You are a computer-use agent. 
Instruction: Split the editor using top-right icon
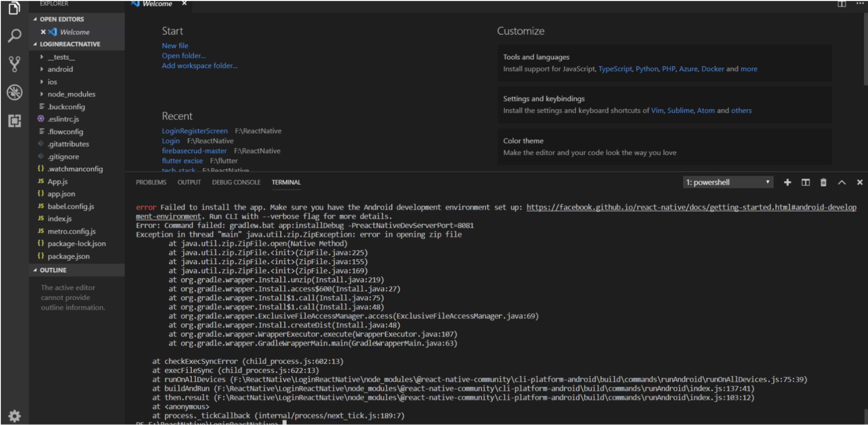[842, 4]
